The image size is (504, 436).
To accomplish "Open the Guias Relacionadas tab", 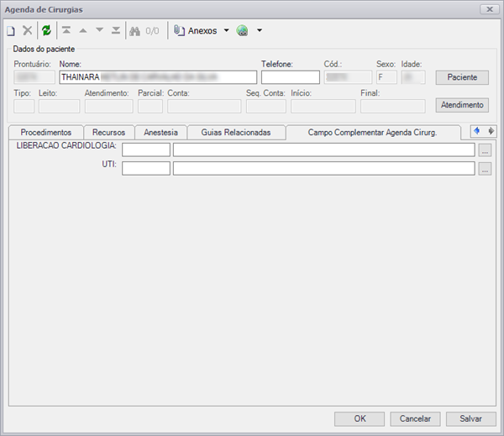I will click(236, 133).
